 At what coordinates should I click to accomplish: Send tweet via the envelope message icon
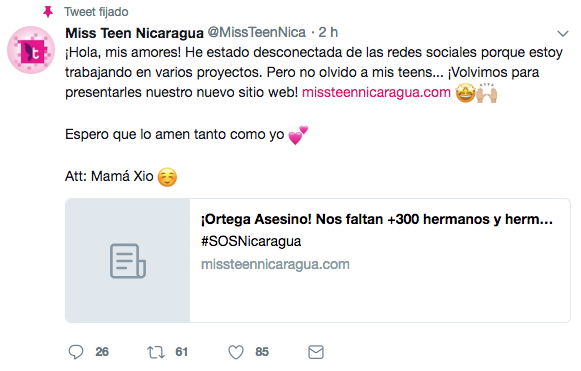316,352
